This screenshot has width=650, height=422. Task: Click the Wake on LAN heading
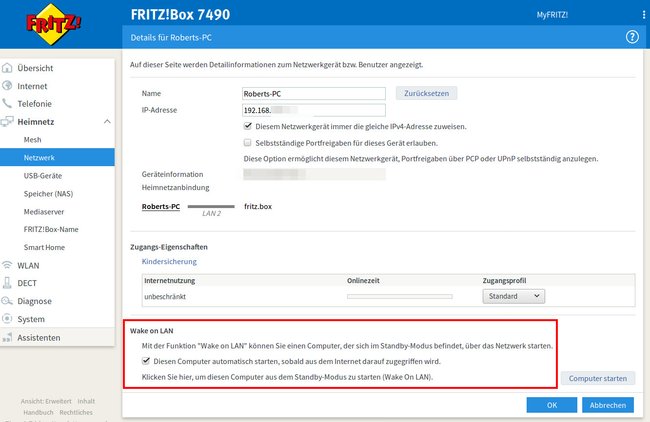[152, 331]
